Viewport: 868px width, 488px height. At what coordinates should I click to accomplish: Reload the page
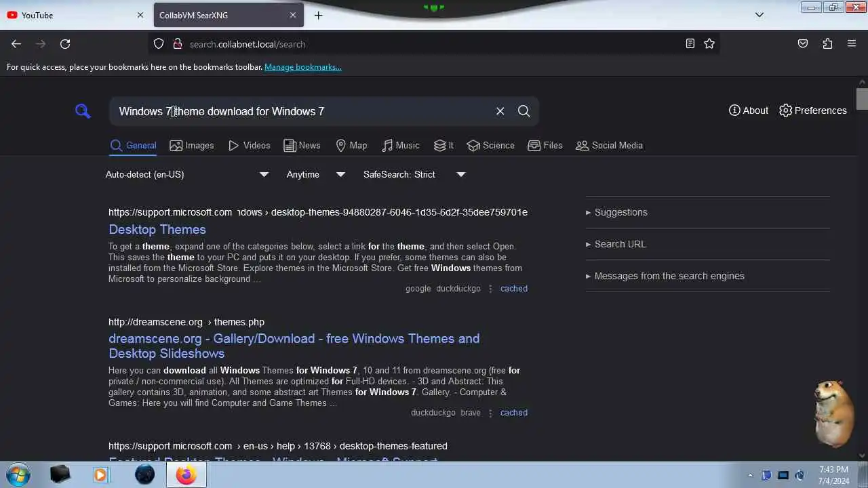point(65,44)
